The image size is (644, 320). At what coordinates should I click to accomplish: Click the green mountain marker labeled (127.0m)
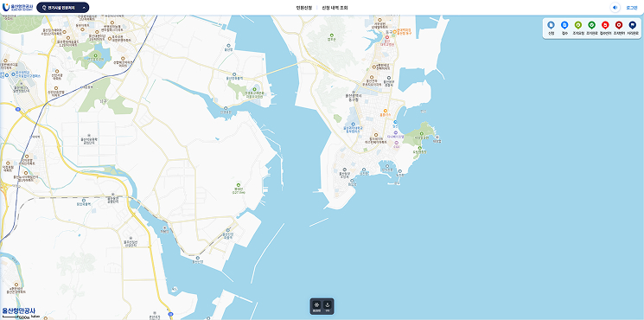pyautogui.click(x=239, y=185)
